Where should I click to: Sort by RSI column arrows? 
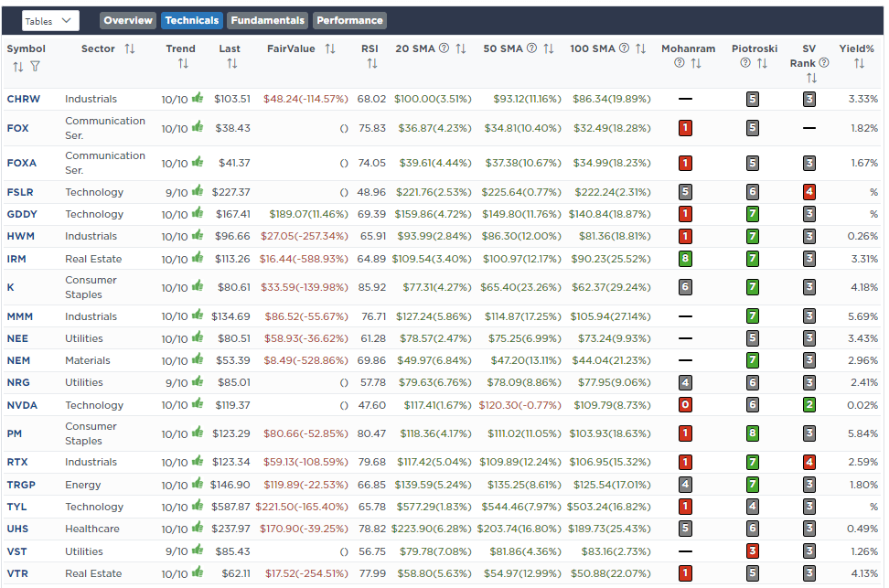point(372,63)
